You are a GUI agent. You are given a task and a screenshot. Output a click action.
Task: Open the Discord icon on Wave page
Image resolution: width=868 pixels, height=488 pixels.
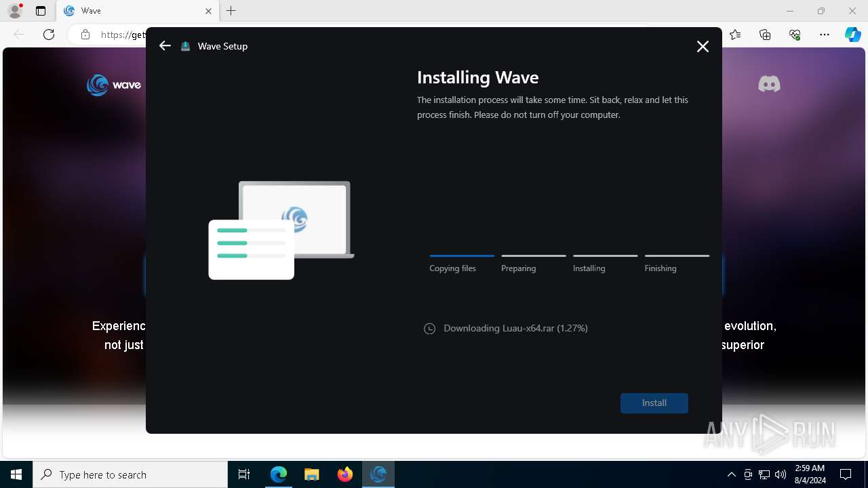[769, 84]
